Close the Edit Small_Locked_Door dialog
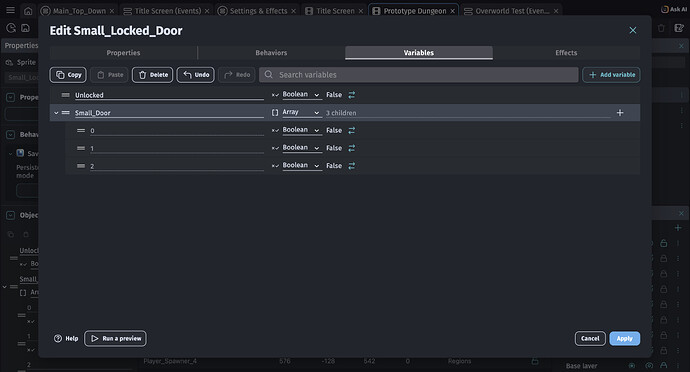690x372 pixels. point(633,30)
